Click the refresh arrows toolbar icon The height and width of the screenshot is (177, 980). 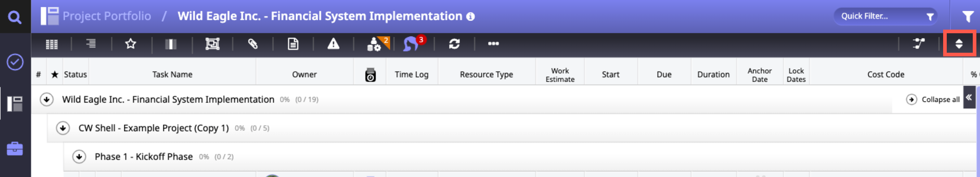click(454, 44)
